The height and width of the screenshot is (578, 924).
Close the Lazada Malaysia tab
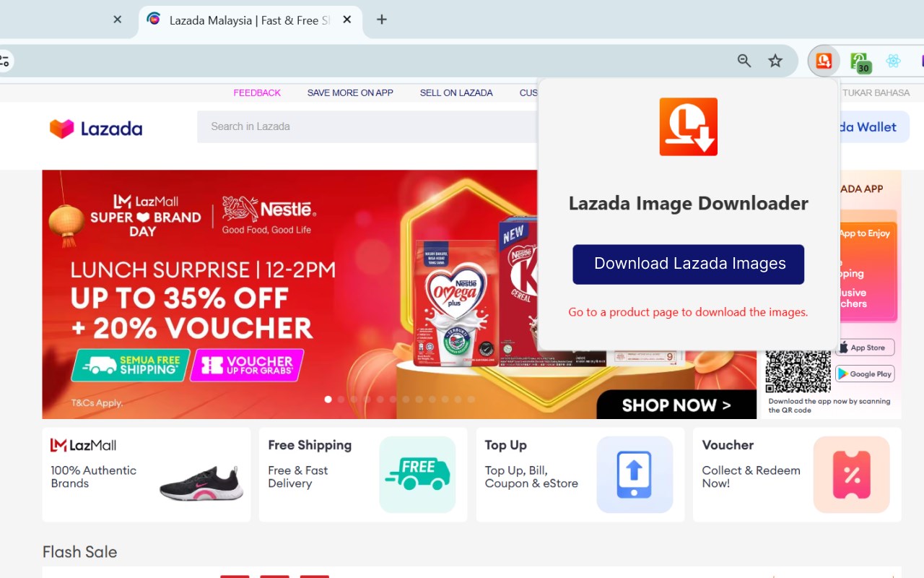347,20
